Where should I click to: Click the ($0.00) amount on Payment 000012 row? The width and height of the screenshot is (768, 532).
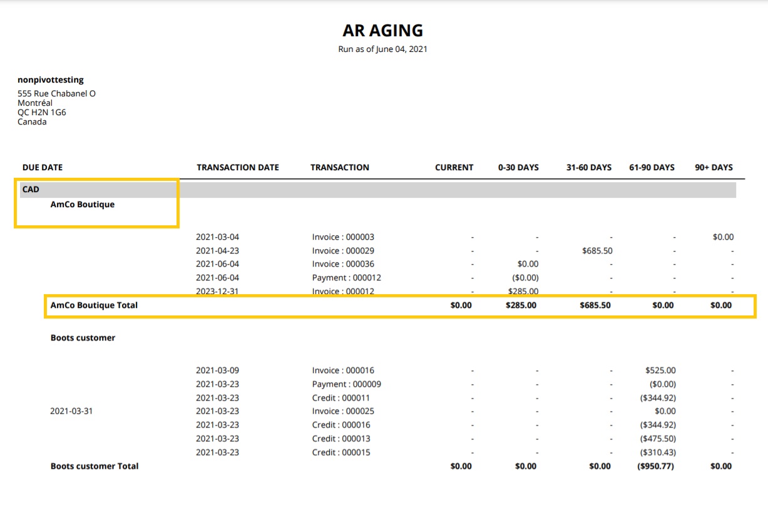pos(526,277)
